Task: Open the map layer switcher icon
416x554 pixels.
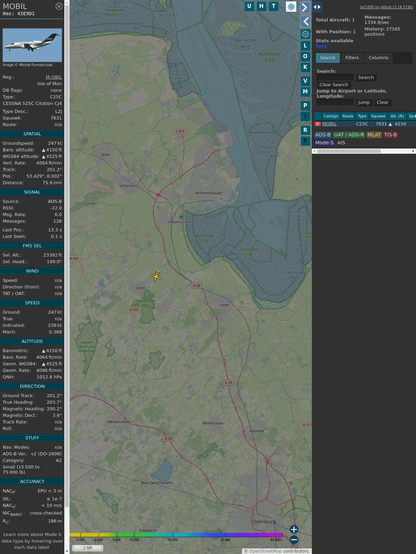Action: pyautogui.click(x=291, y=6)
